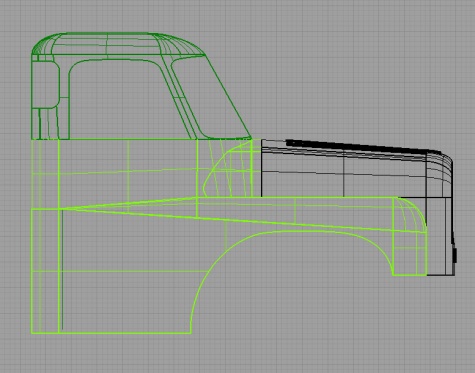Select the small rear quarter window outline
475x373 pixels.
(x=46, y=85)
